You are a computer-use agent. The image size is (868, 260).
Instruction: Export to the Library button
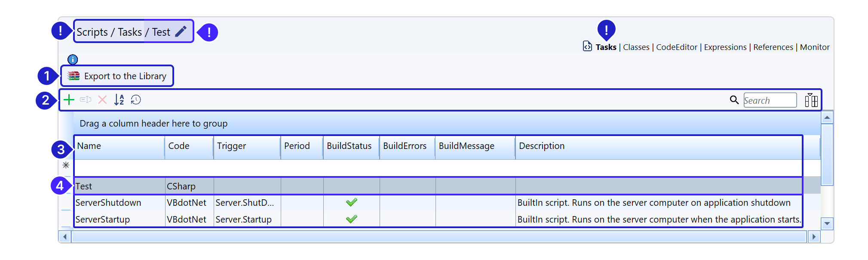pos(117,76)
